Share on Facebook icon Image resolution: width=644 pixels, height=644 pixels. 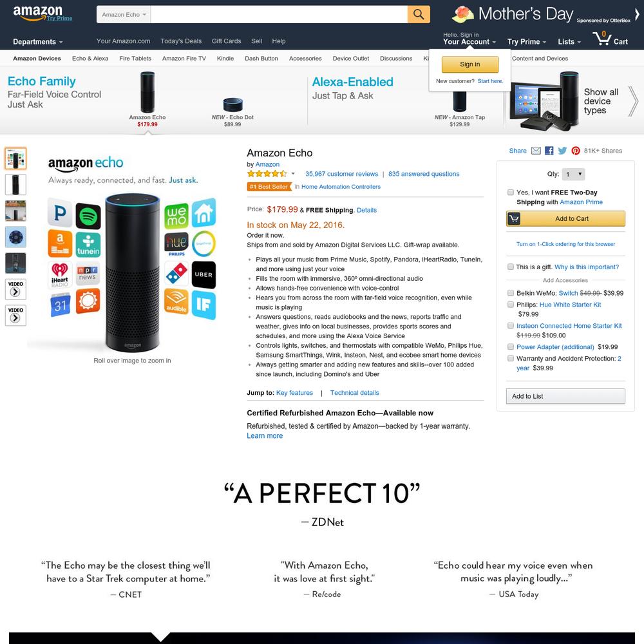[x=549, y=151]
